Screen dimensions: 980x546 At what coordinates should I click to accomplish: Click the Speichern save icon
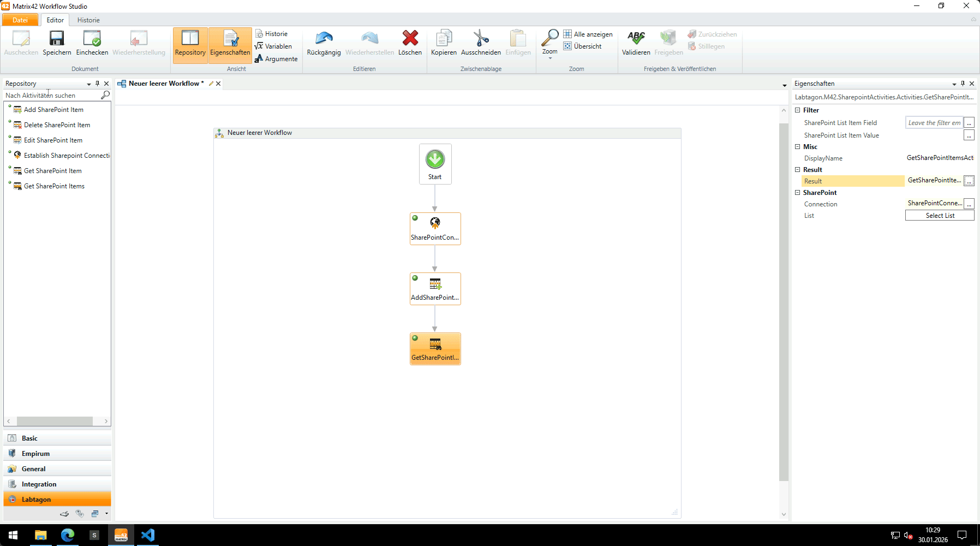(57, 39)
